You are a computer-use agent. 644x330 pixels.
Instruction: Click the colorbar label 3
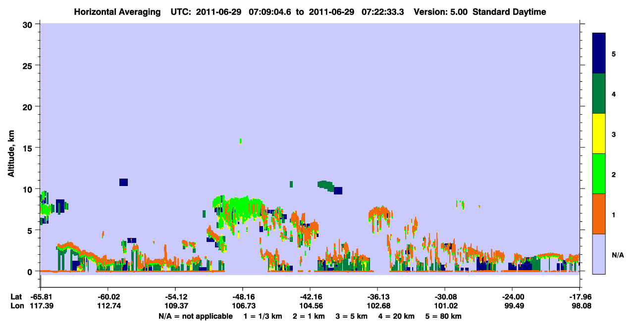point(614,134)
